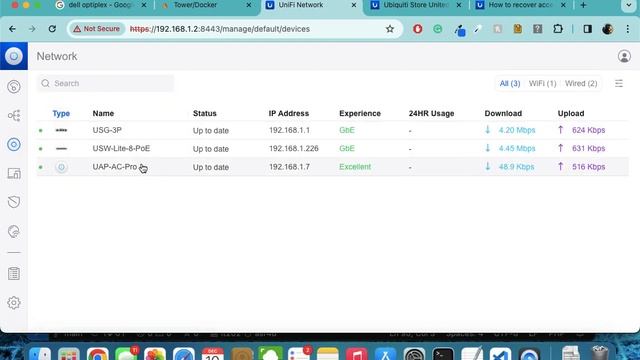This screenshot has height=360, width=640.
Task: Open the Security shield sidebar icon
Action: pyautogui.click(x=14, y=202)
